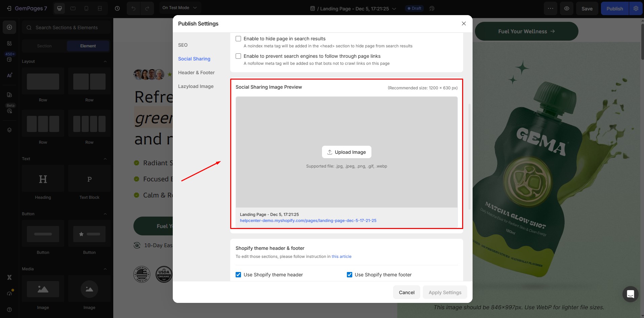Open the chat support bubble
Screen dimensions: 644x318
tap(630, 294)
